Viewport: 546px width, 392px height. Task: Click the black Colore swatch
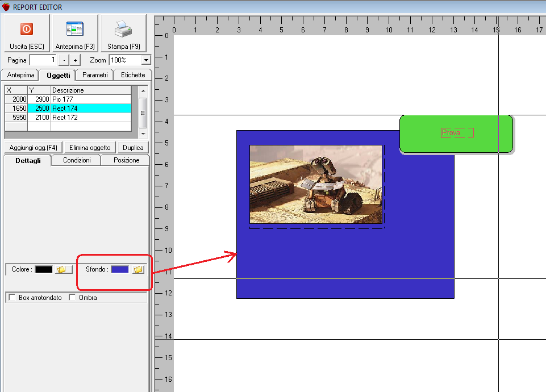(44, 269)
